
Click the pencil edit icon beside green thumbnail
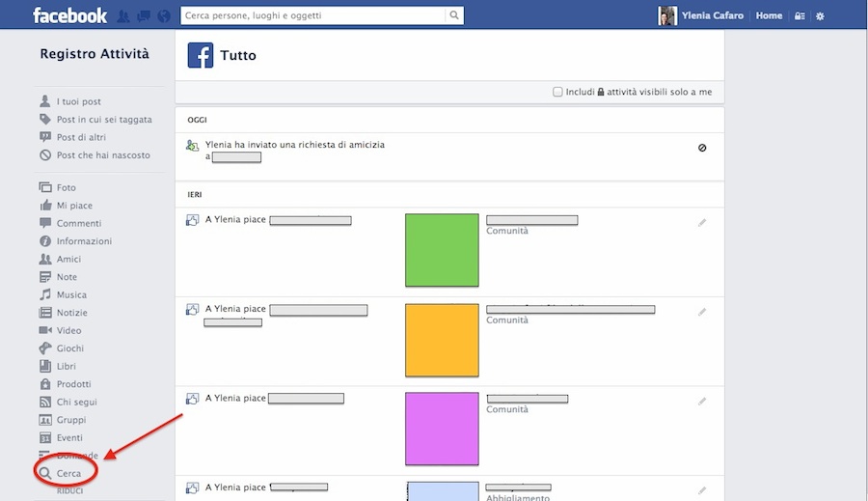click(x=702, y=223)
